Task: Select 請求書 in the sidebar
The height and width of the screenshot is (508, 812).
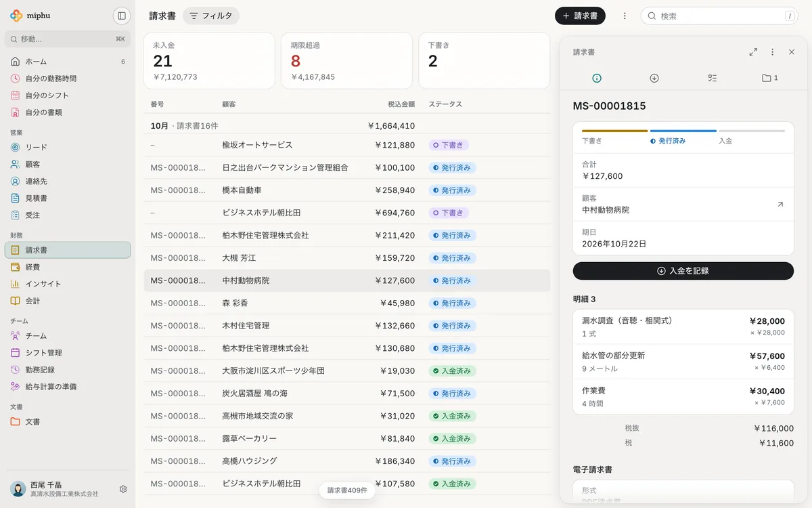Action: [68, 250]
